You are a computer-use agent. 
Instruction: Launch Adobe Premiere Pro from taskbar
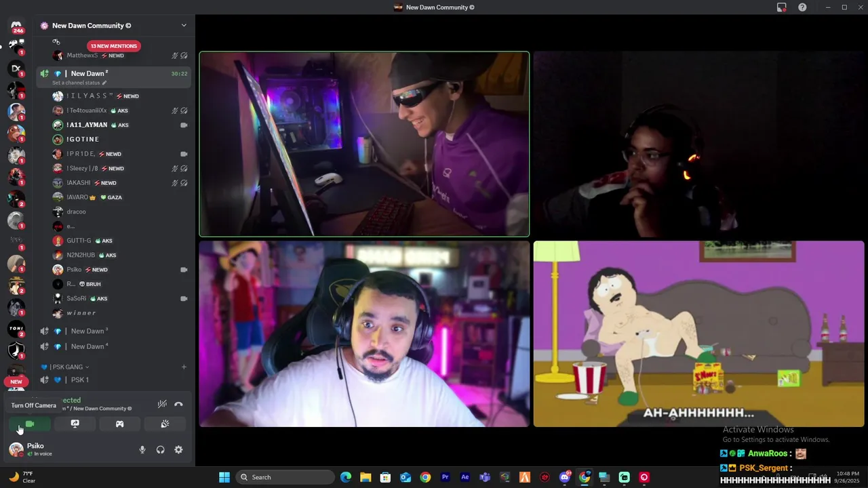click(x=446, y=477)
